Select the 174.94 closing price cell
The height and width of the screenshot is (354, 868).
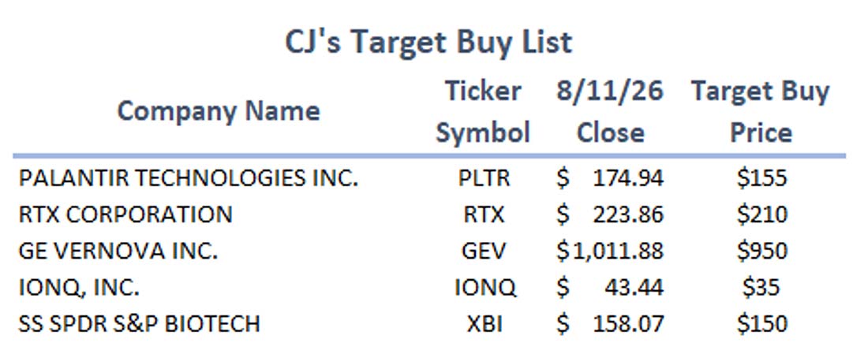[610, 178]
